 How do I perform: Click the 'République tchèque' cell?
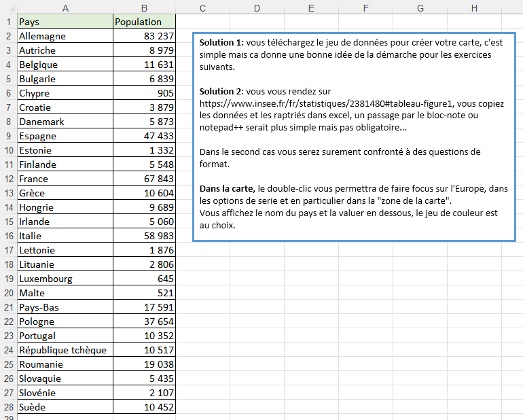65,350
